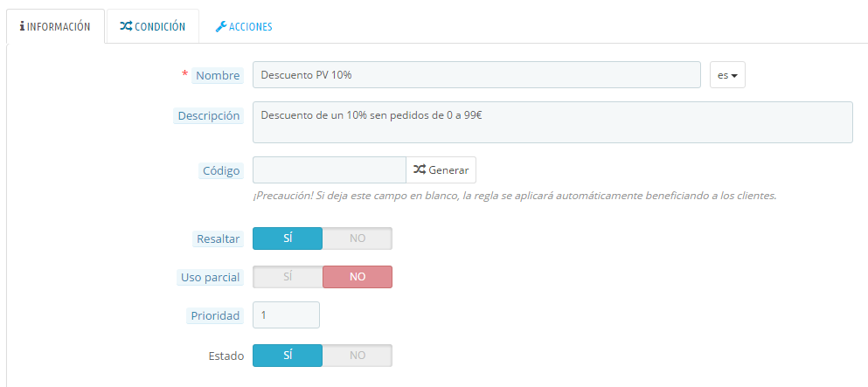Click the wrench icon on Acciones tab
Image resolution: width=868 pixels, height=387 pixels.
221,26
